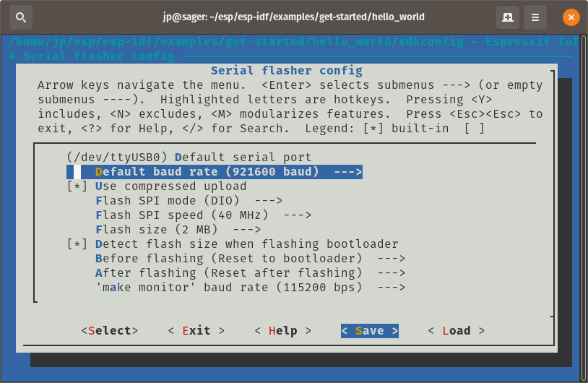Viewport: 588px width, 383px height.
Task: Open the terminal search icon
Action: point(21,17)
